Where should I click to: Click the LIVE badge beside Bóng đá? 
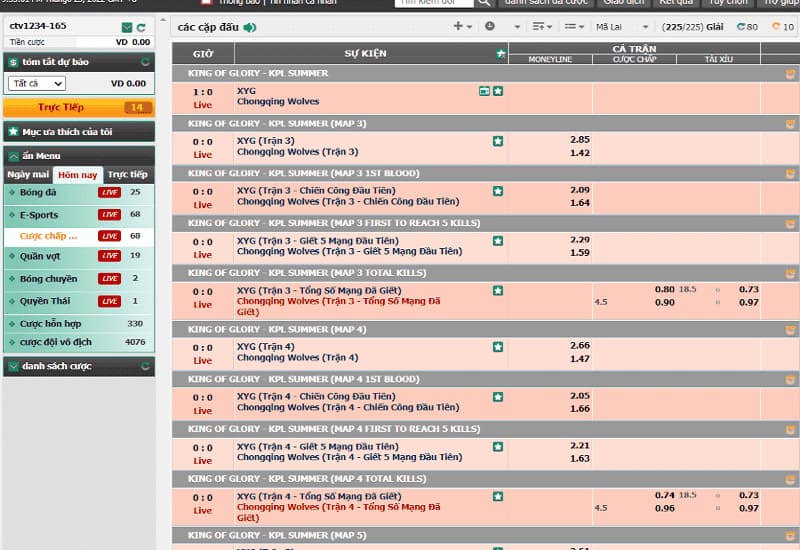pos(110,192)
